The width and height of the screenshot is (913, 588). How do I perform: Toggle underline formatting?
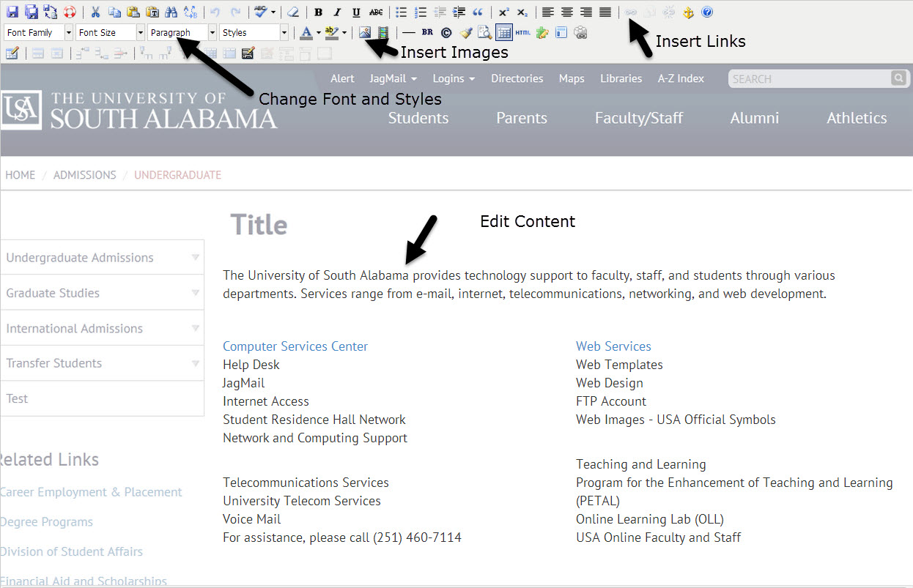[356, 12]
